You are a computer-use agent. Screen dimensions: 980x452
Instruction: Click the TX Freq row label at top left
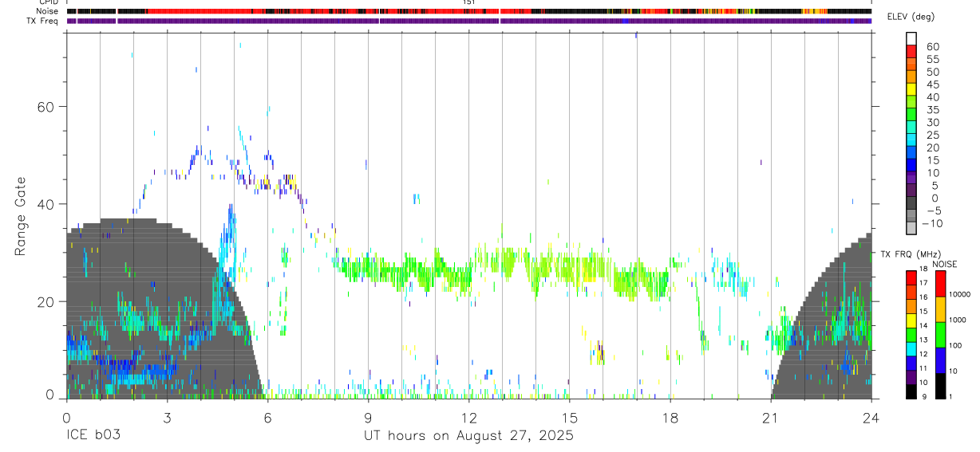pyautogui.click(x=43, y=21)
